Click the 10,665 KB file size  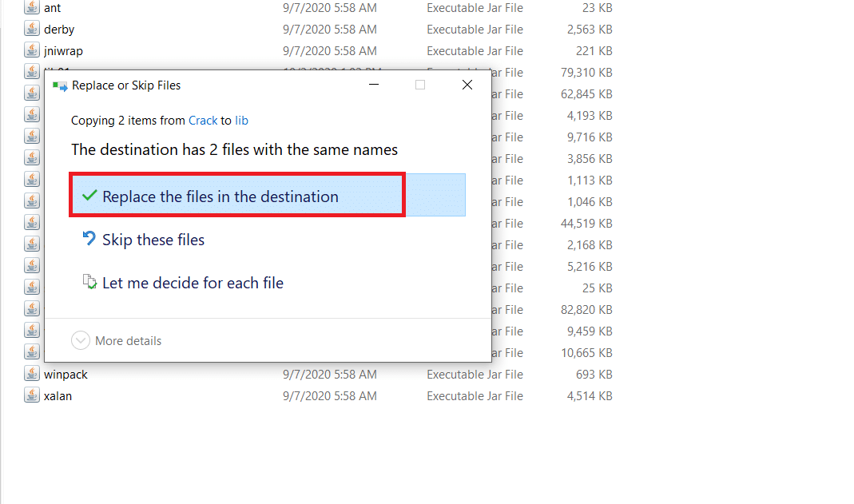pyautogui.click(x=586, y=353)
